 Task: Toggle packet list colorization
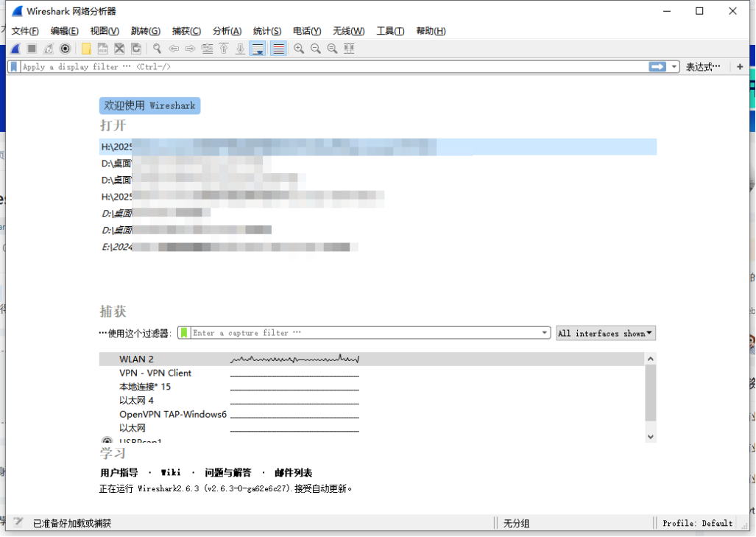[x=279, y=49]
